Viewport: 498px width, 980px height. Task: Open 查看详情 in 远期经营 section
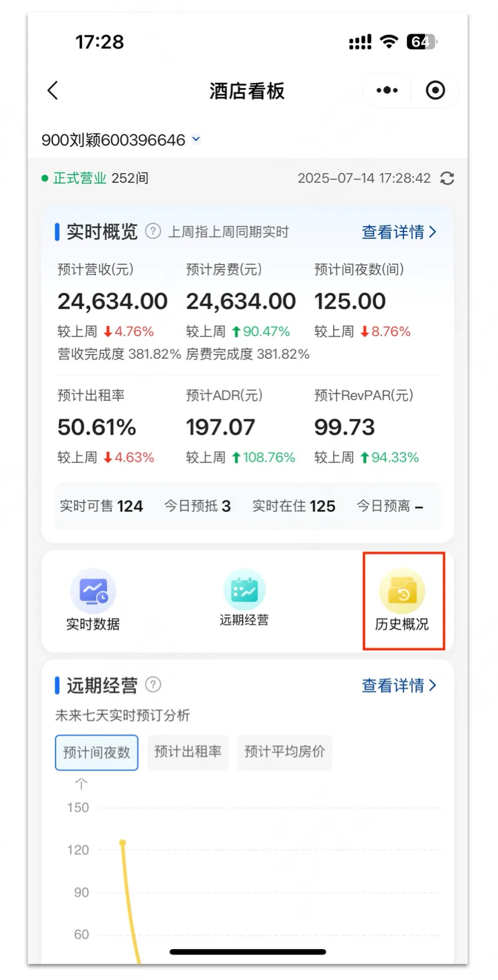tap(399, 685)
